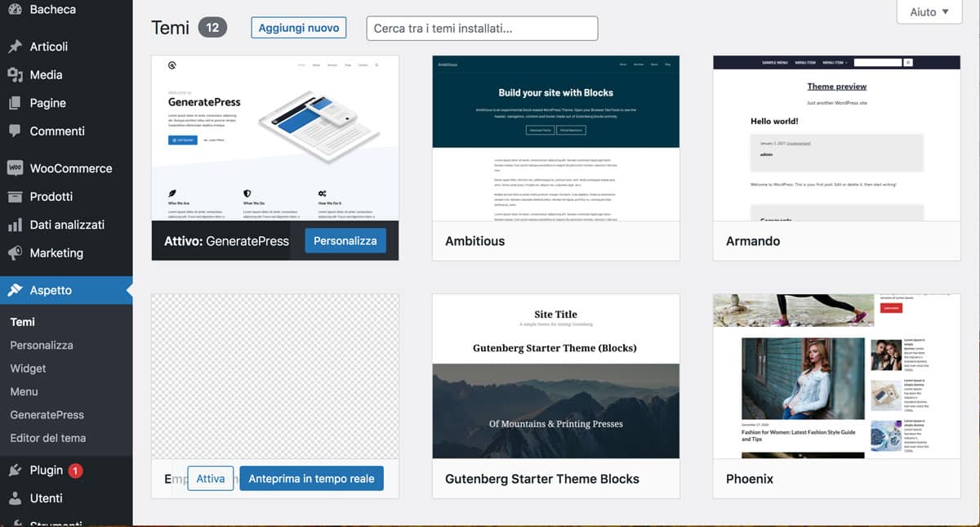Click the Aggiungi nuovo button
Image resolution: width=980 pixels, height=527 pixels.
pos(299,28)
